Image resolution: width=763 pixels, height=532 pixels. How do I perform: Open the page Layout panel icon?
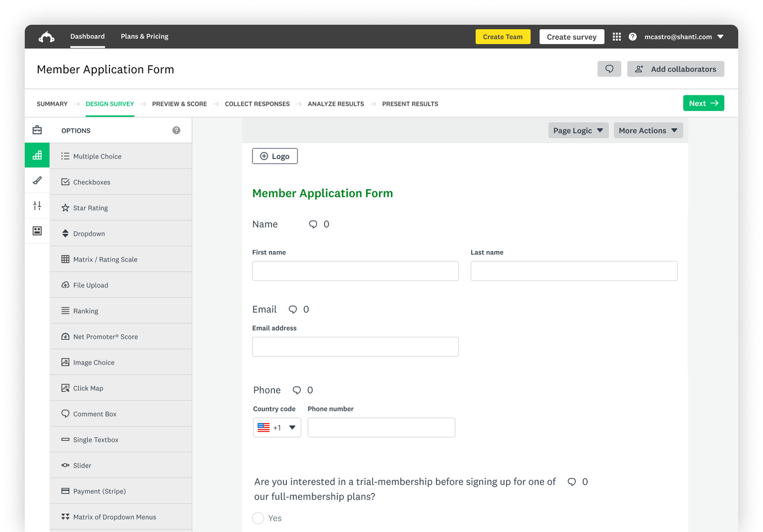coord(37,231)
